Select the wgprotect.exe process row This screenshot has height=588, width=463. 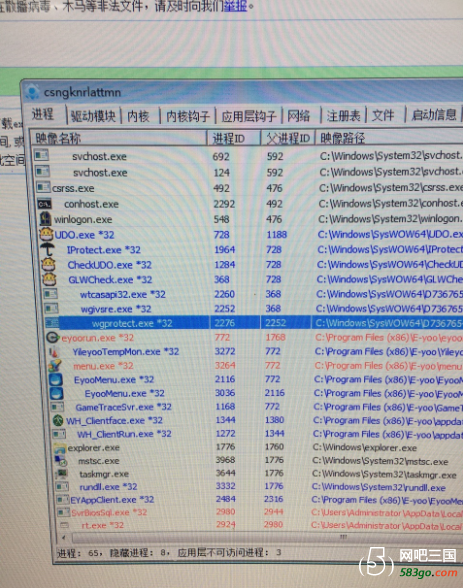tap(254, 323)
